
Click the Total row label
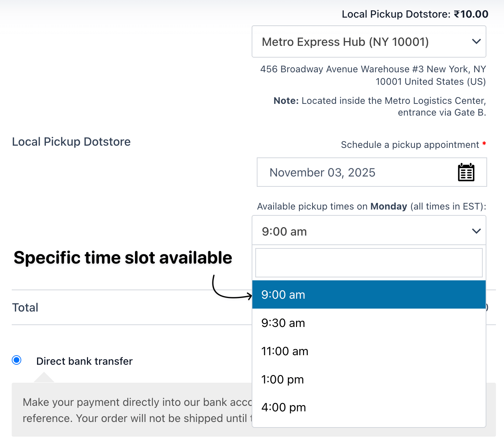click(x=25, y=307)
